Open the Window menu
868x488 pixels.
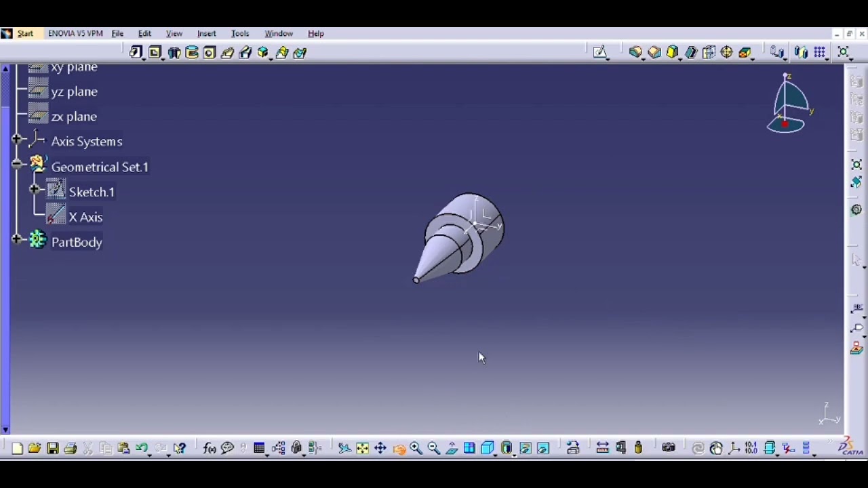pos(279,33)
